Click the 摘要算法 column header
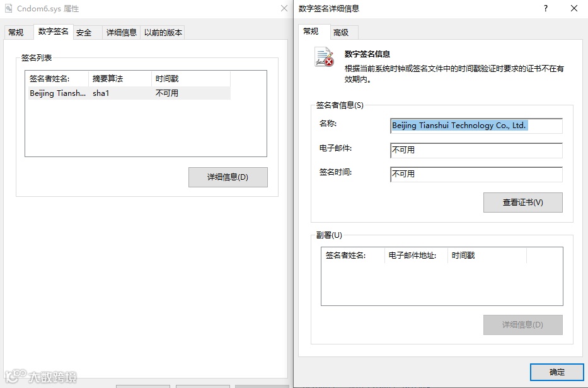This screenshot has height=388, width=588. [x=120, y=78]
